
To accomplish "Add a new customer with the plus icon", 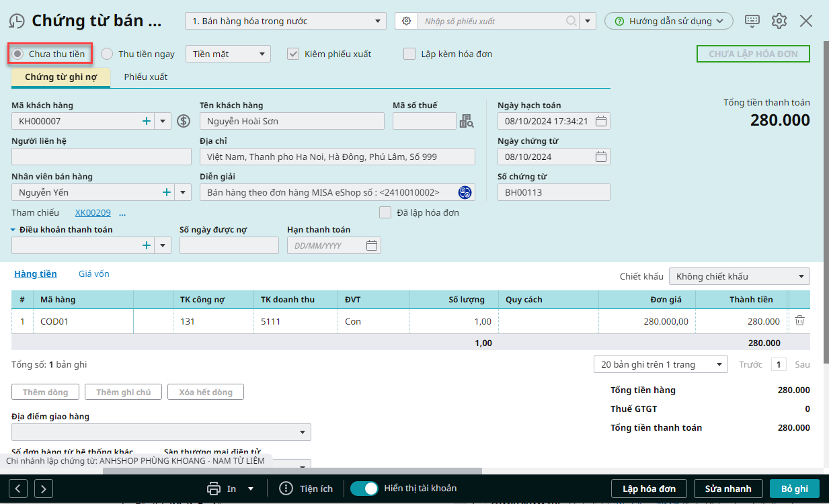I will [146, 121].
